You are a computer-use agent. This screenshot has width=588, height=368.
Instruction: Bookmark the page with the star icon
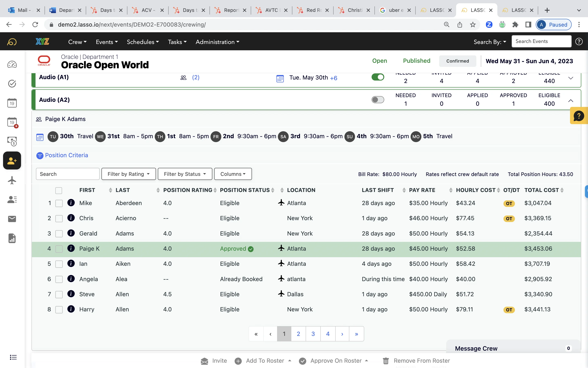tap(473, 25)
